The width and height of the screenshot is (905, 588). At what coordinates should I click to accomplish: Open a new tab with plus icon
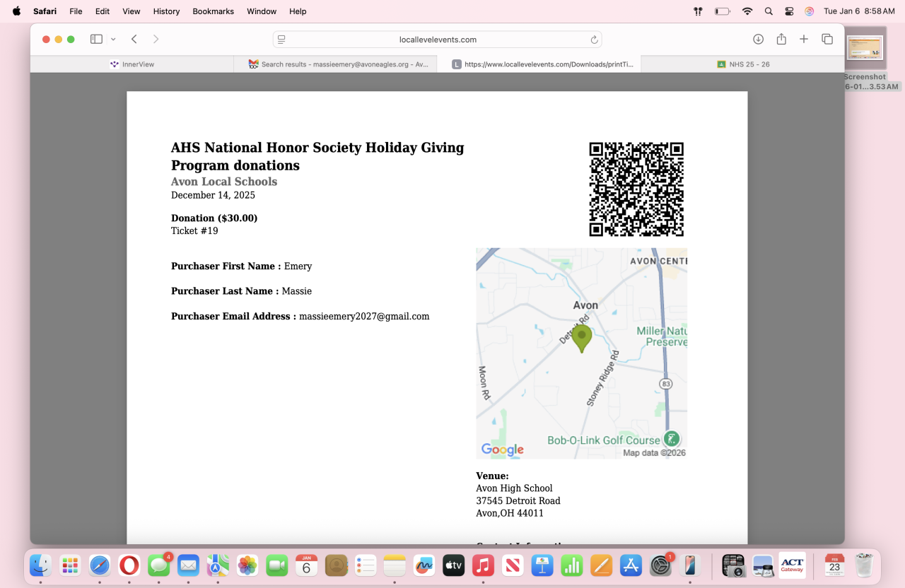pyautogui.click(x=804, y=40)
